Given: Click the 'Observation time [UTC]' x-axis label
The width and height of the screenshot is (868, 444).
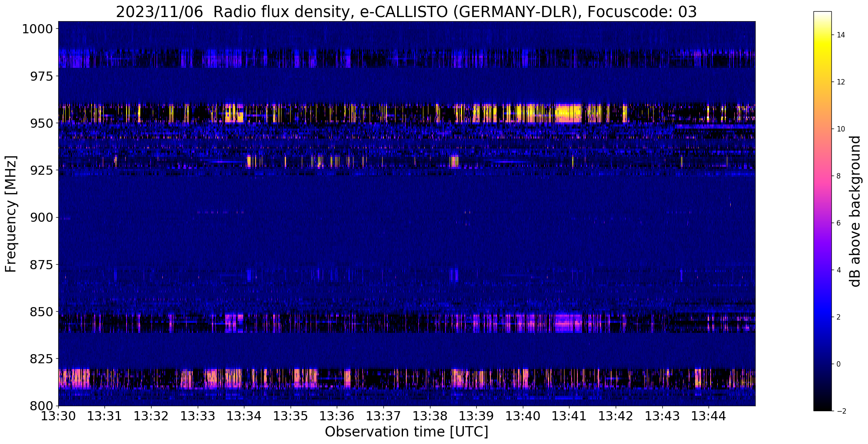Looking at the screenshot, I should 406,432.
